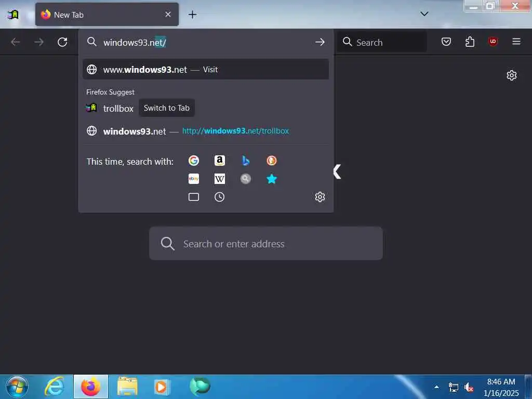The image size is (532, 399).
Task: Click the Search or enter address field
Action: point(266,244)
